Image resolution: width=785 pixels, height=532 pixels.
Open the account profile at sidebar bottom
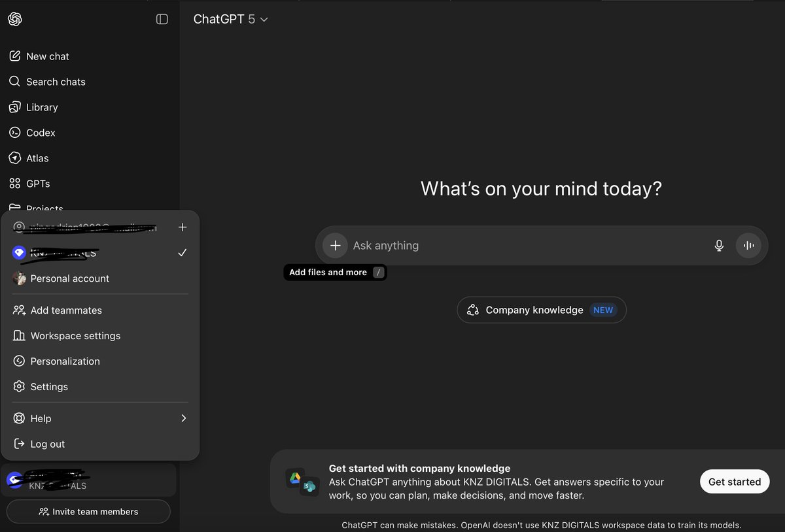tap(88, 480)
